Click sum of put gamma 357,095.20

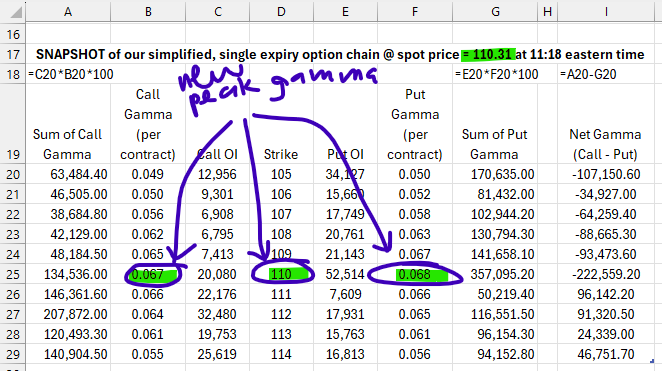pos(503,274)
